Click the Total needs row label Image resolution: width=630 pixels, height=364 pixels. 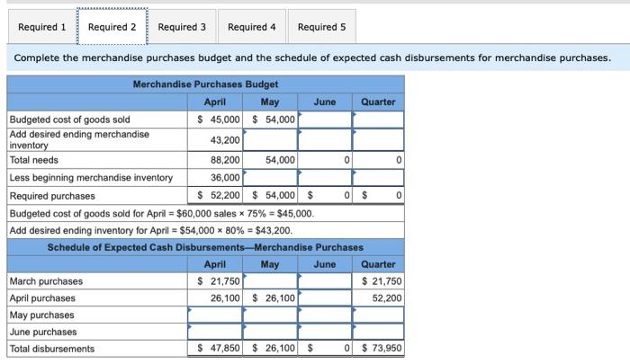(x=34, y=160)
